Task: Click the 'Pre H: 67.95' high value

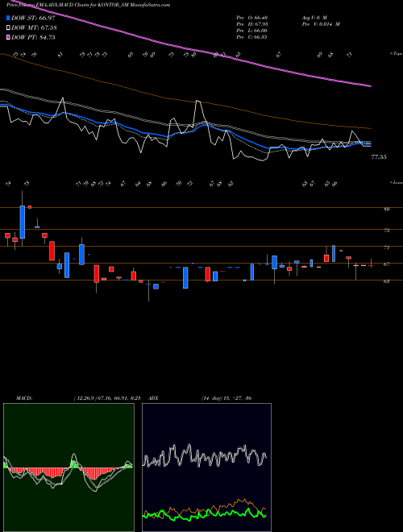Action: 252,24
